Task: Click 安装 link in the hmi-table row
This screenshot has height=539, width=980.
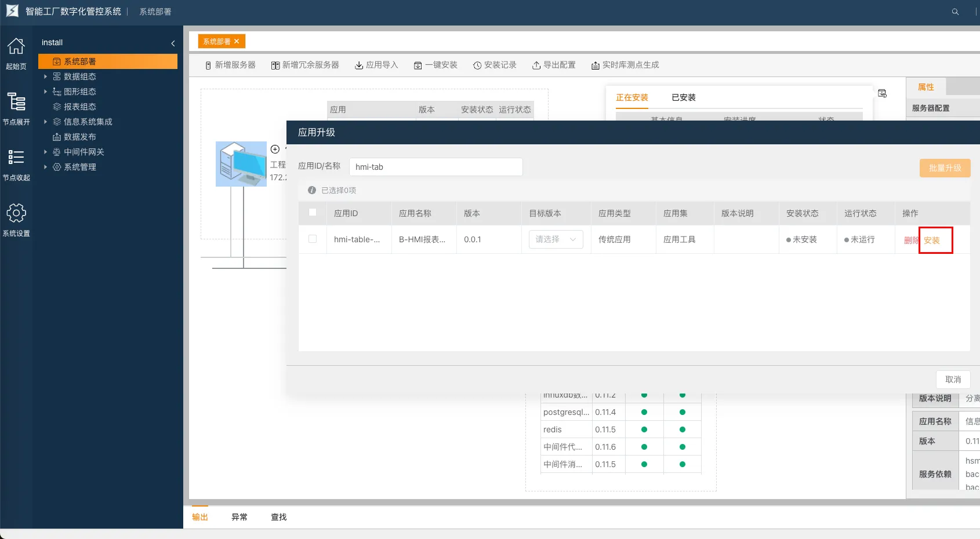Action: (932, 241)
